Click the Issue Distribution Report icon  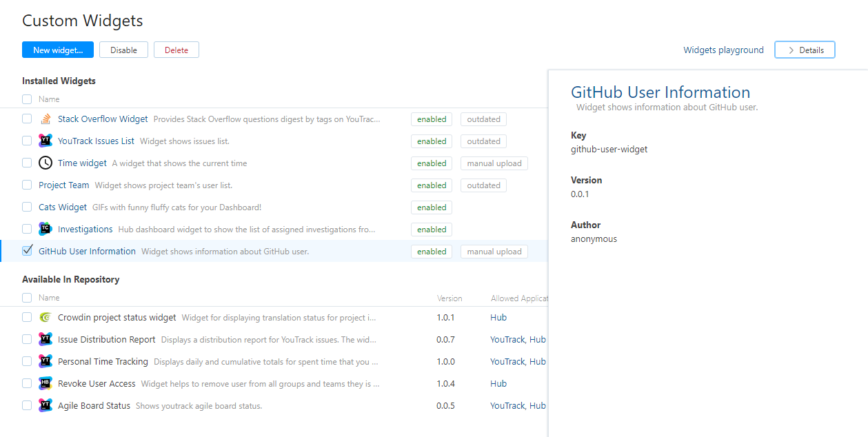[x=46, y=340]
